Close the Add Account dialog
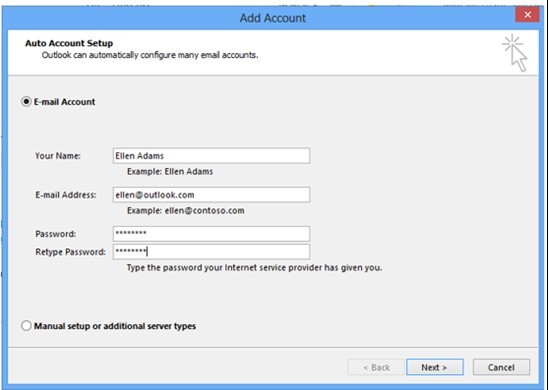This screenshot has height=390, width=549. 527,15
